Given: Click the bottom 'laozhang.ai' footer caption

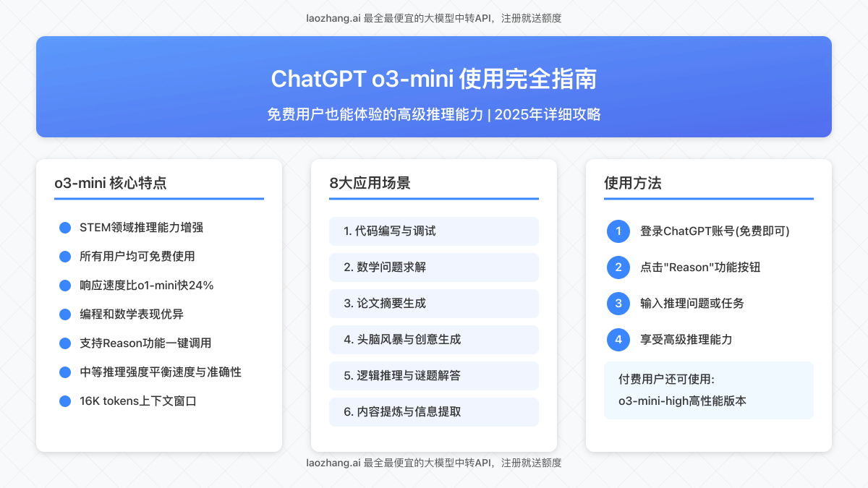Looking at the screenshot, I should [434, 463].
